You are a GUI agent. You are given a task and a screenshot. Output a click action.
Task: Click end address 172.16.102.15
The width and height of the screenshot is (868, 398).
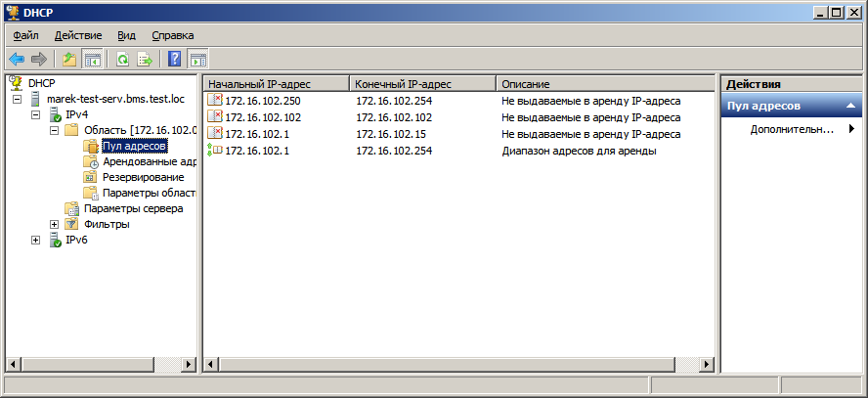click(391, 134)
